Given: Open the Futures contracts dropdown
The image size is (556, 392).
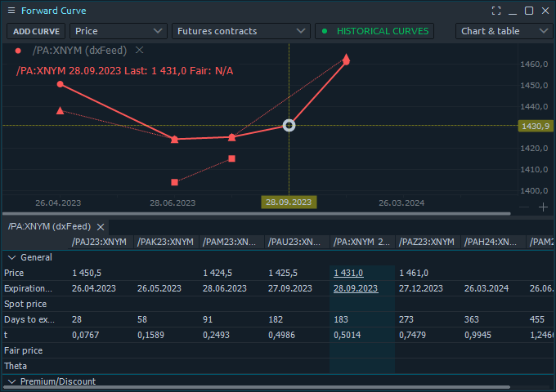Looking at the screenshot, I should (241, 31).
